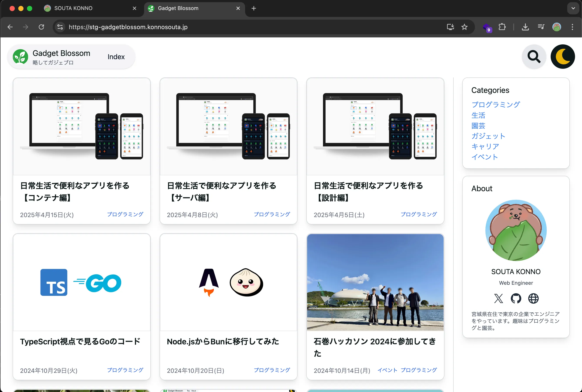This screenshot has width=582, height=392.
Task: Open the article TypeScript視点で見るGoのコード
Action: point(80,342)
